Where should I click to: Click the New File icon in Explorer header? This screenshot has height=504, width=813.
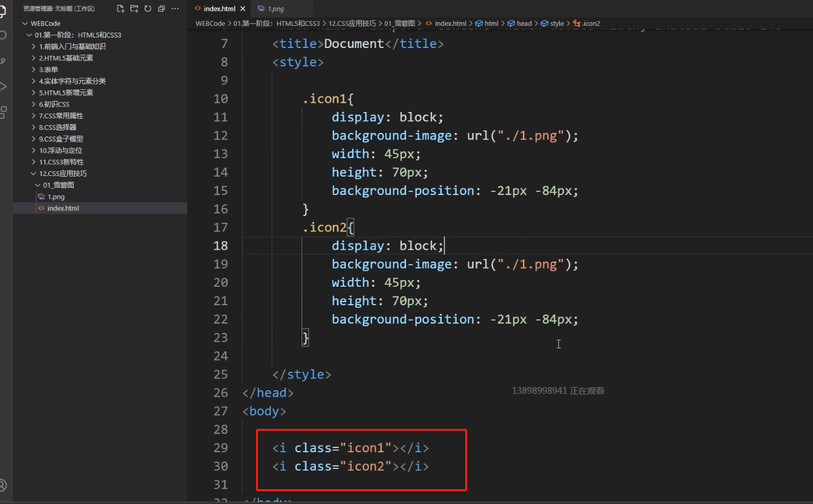121,9
